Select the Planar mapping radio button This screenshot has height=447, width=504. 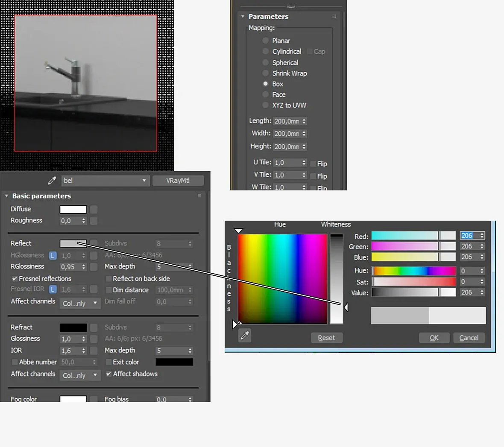tap(265, 41)
